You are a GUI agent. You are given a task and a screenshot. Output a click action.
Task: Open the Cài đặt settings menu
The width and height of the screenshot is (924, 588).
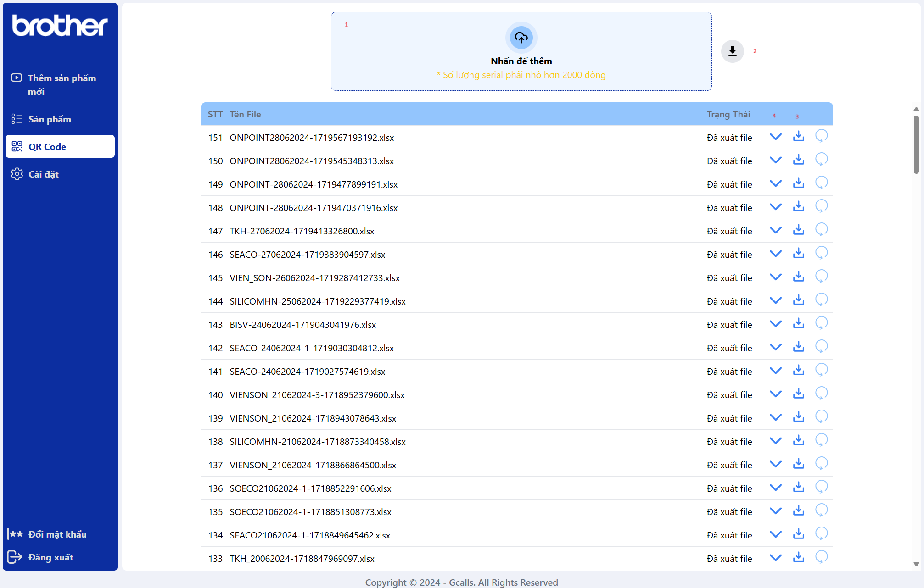[43, 174]
